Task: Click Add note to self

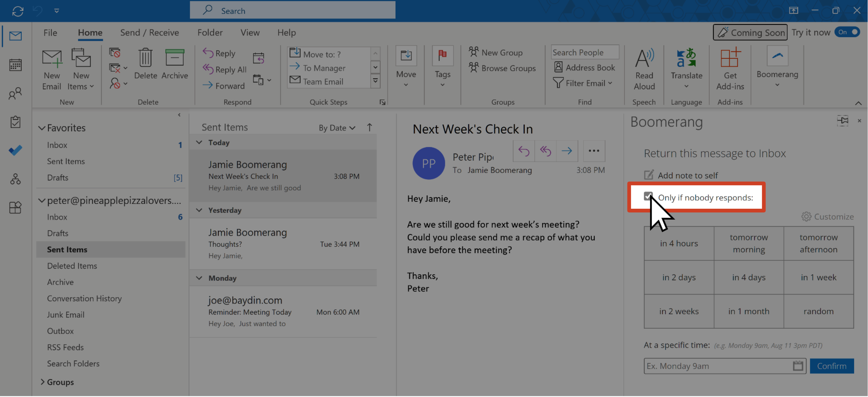Action: 681,175
